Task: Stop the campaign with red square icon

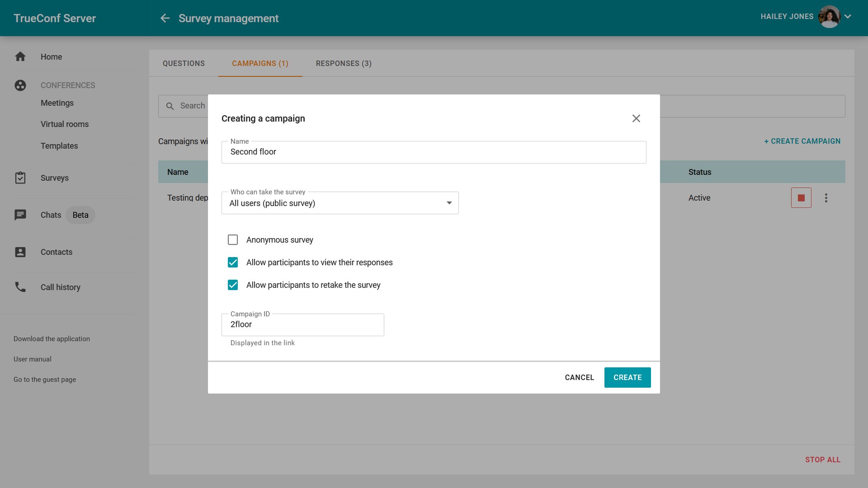Action: tap(801, 198)
